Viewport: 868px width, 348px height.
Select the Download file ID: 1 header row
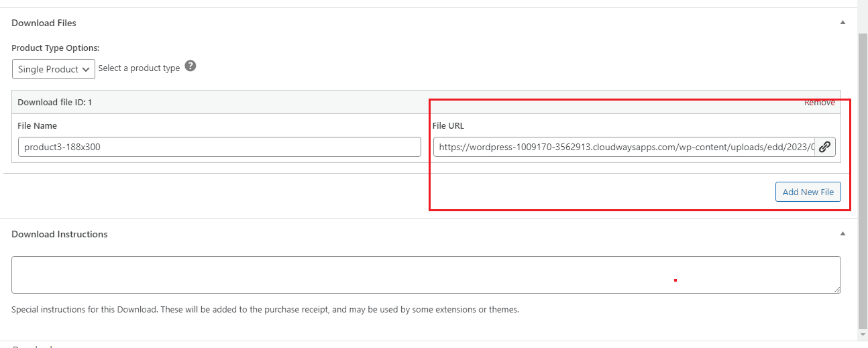pos(268,103)
